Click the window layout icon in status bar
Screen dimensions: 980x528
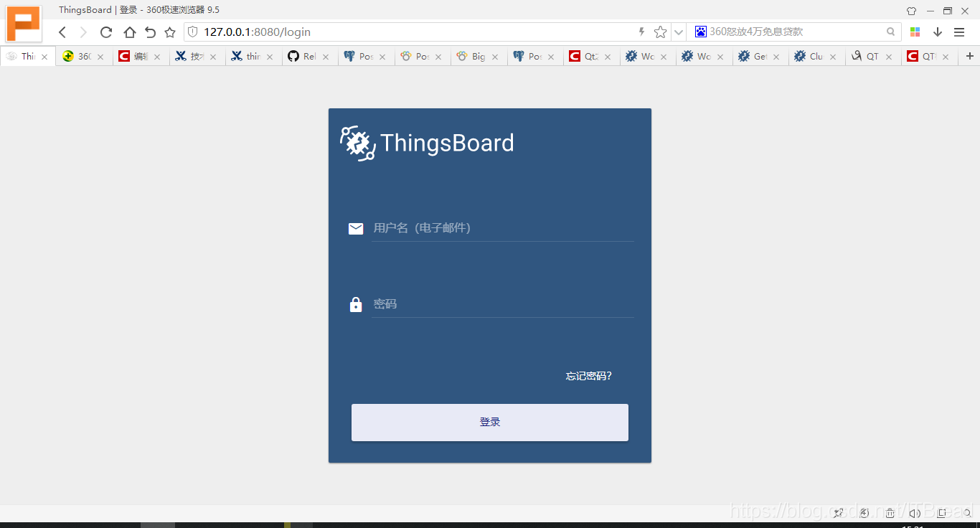pyautogui.click(x=942, y=512)
